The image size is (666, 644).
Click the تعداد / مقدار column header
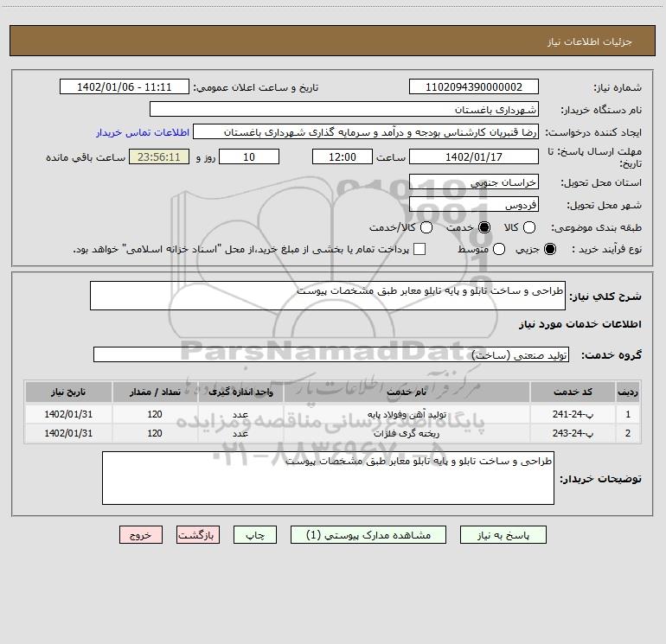click(155, 392)
